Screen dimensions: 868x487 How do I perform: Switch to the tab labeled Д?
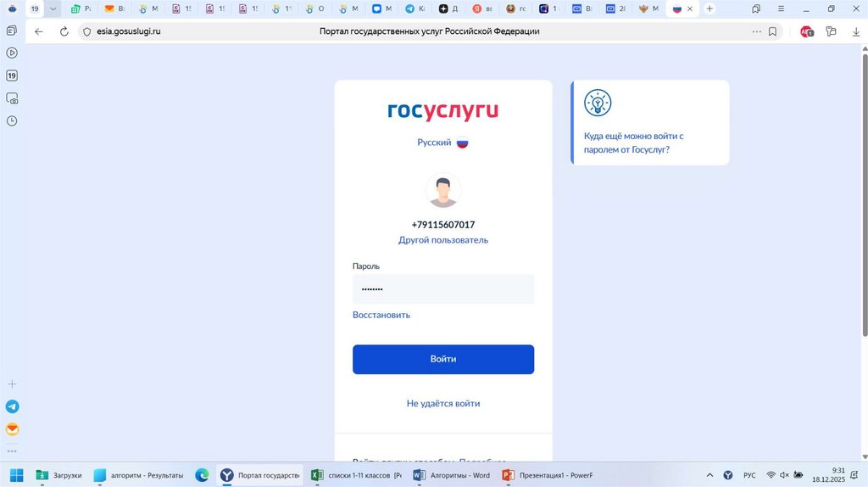point(448,8)
